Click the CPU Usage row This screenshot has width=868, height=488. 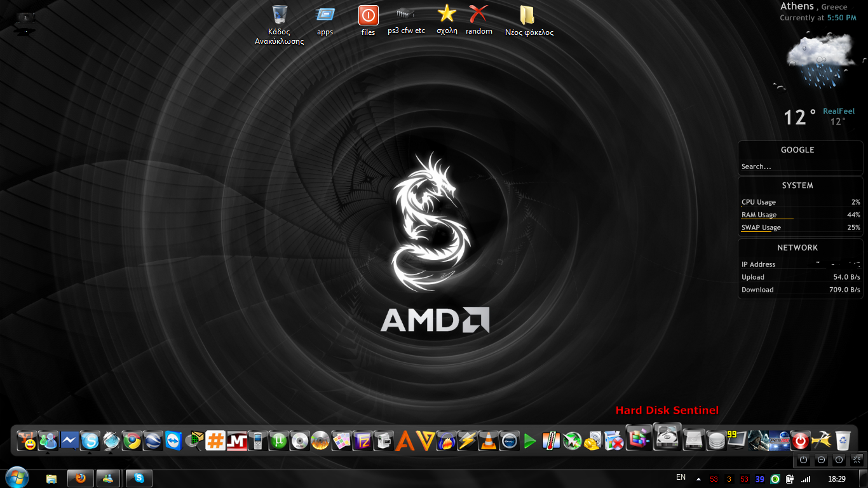point(801,202)
